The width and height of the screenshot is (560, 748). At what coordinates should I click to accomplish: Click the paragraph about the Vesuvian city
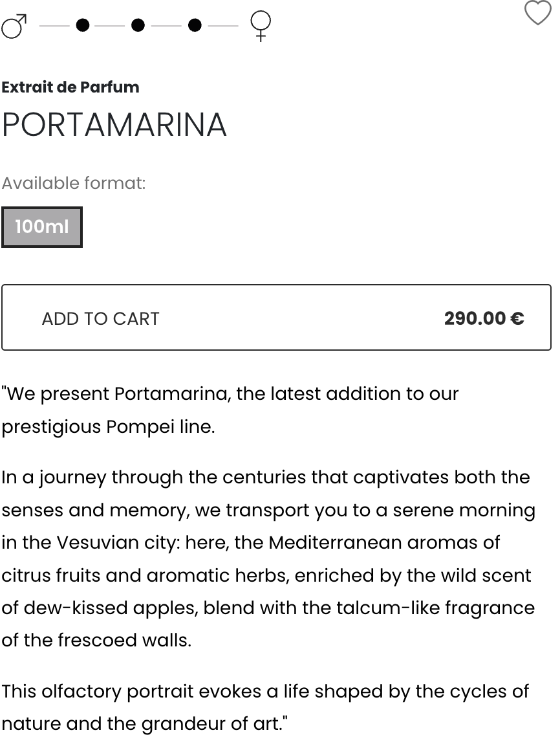point(268,558)
